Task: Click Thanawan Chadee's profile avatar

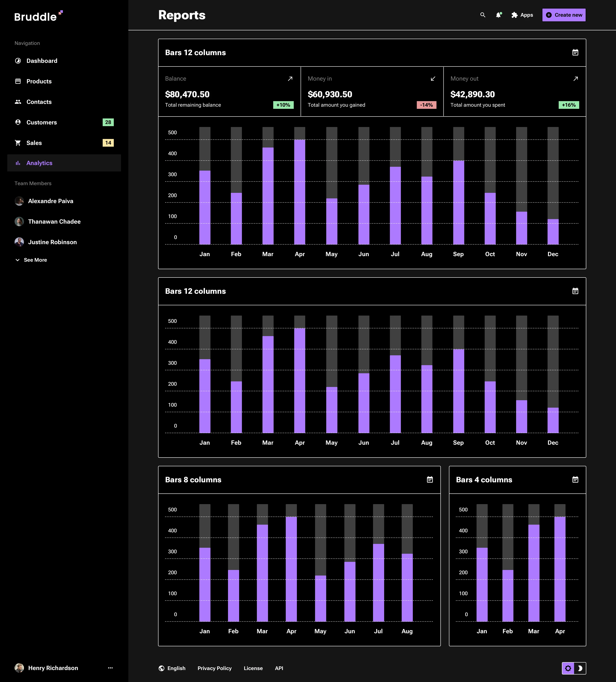Action: 19,221
